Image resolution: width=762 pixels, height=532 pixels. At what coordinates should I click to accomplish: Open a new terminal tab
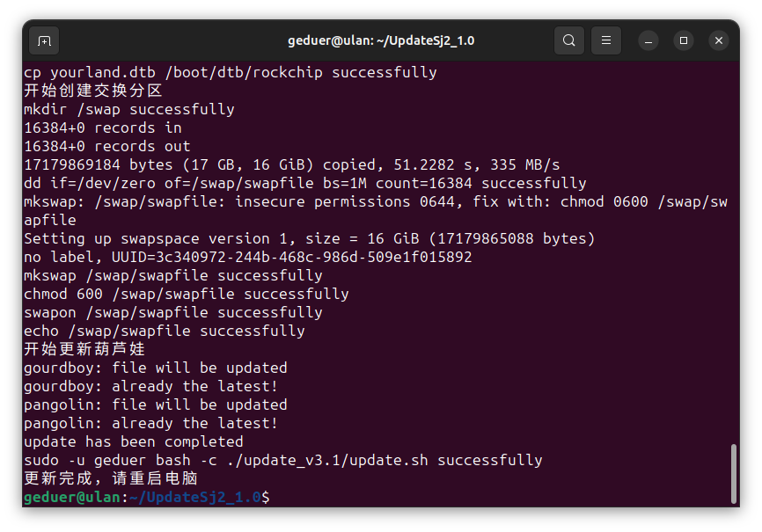pyautogui.click(x=44, y=40)
